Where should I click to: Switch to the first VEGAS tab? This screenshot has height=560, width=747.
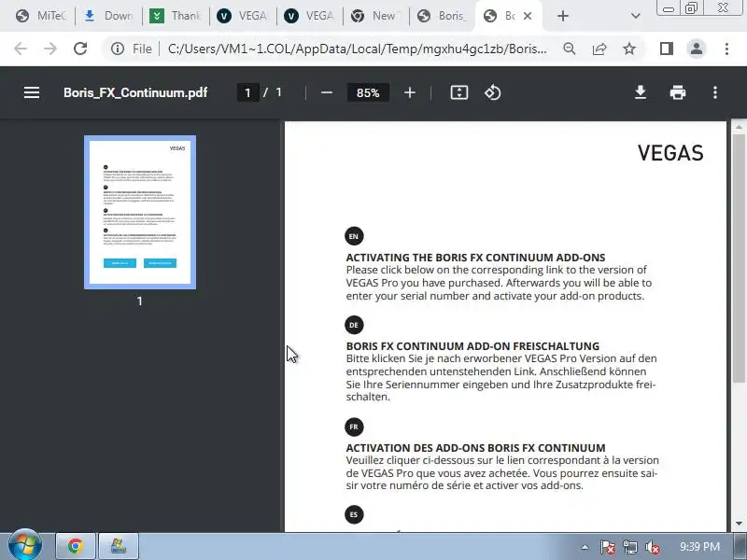pyautogui.click(x=243, y=16)
